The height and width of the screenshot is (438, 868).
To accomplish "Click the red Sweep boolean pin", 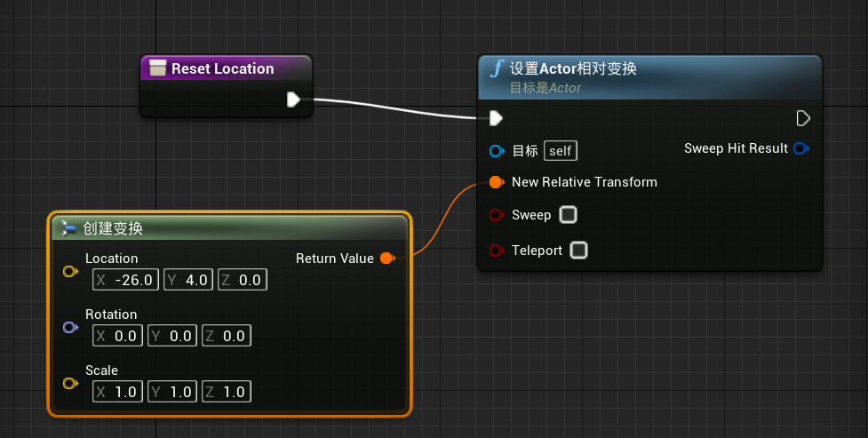I will (x=496, y=216).
